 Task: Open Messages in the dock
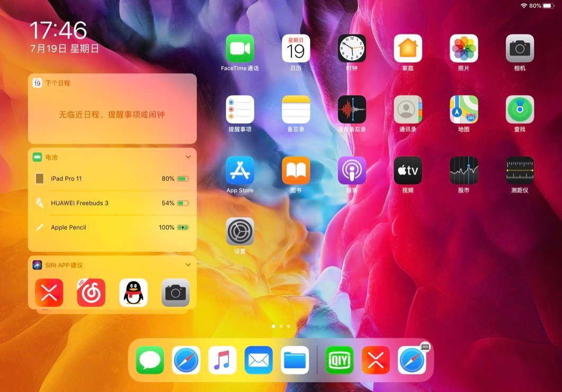pyautogui.click(x=150, y=360)
